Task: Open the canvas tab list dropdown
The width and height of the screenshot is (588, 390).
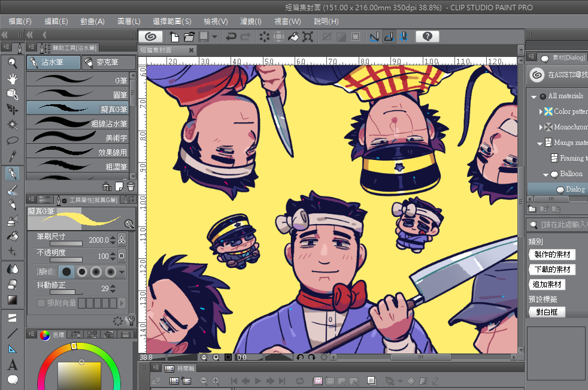Action: pyautogui.click(x=520, y=50)
